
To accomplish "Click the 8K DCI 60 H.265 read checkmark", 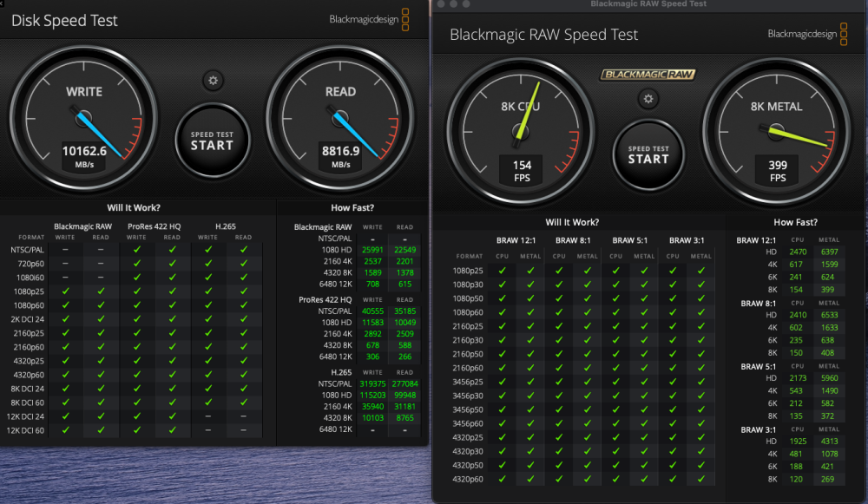I will 244,403.
